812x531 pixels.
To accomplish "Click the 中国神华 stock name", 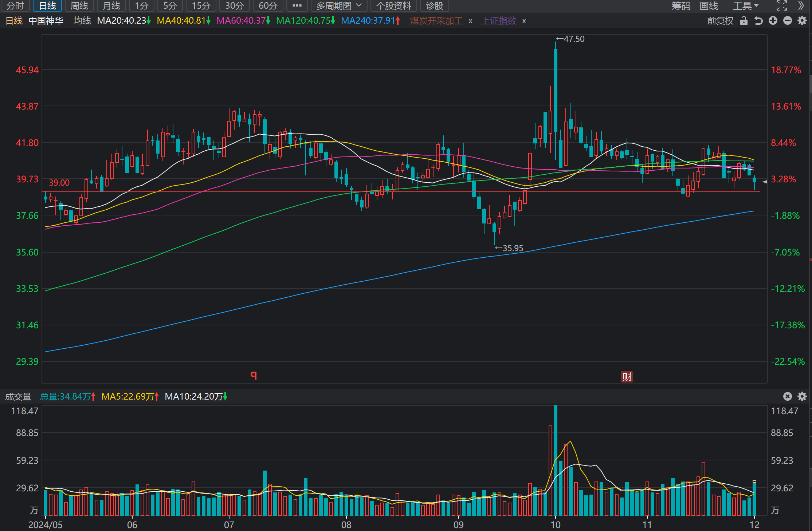I will [46, 21].
